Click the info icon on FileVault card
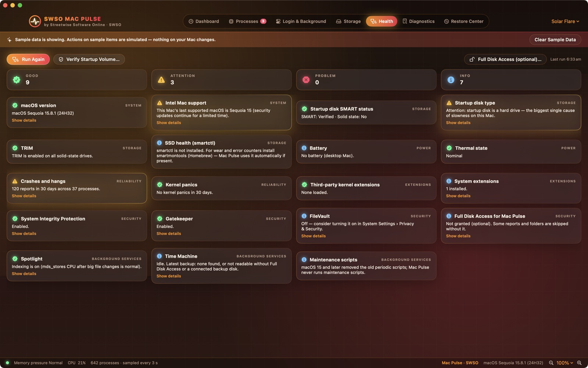The width and height of the screenshot is (588, 368). pyautogui.click(x=304, y=216)
